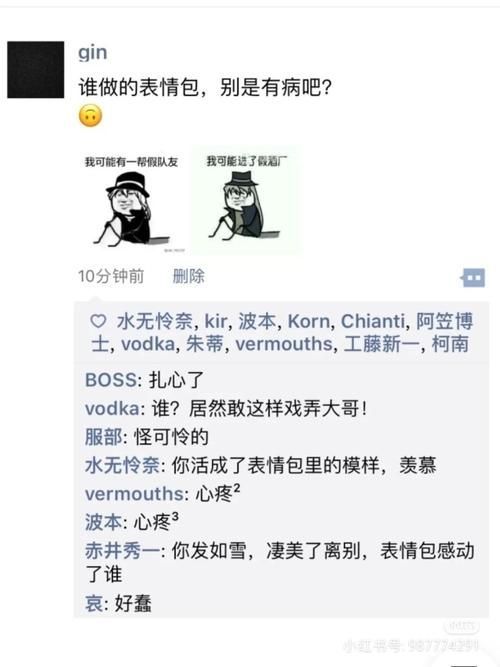The image size is (500, 667).
Task: Tap the 波本 commenter name
Action: tap(103, 522)
